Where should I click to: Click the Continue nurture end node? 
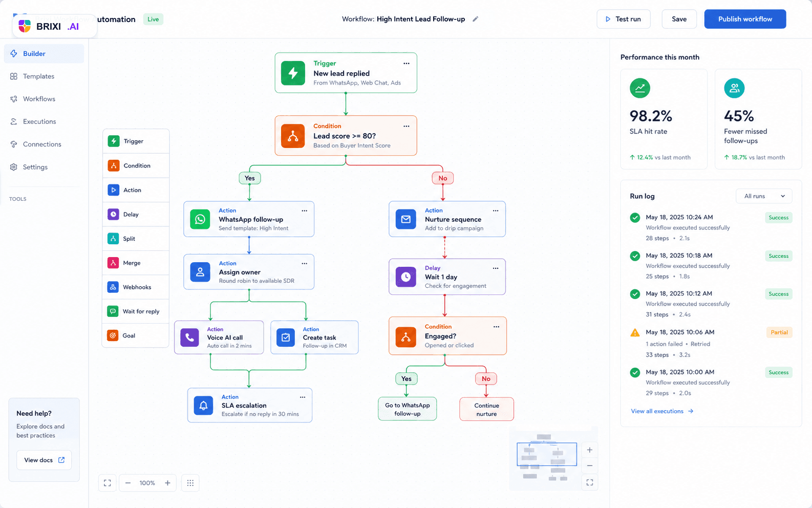click(486, 409)
